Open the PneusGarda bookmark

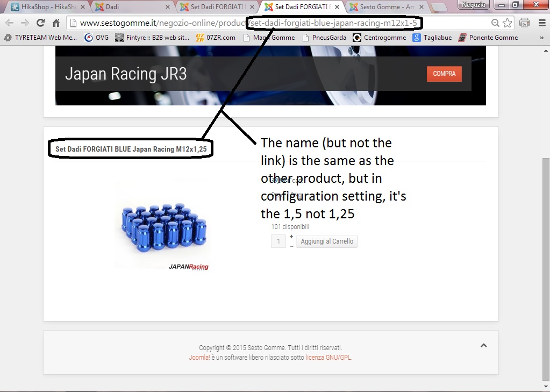click(324, 38)
